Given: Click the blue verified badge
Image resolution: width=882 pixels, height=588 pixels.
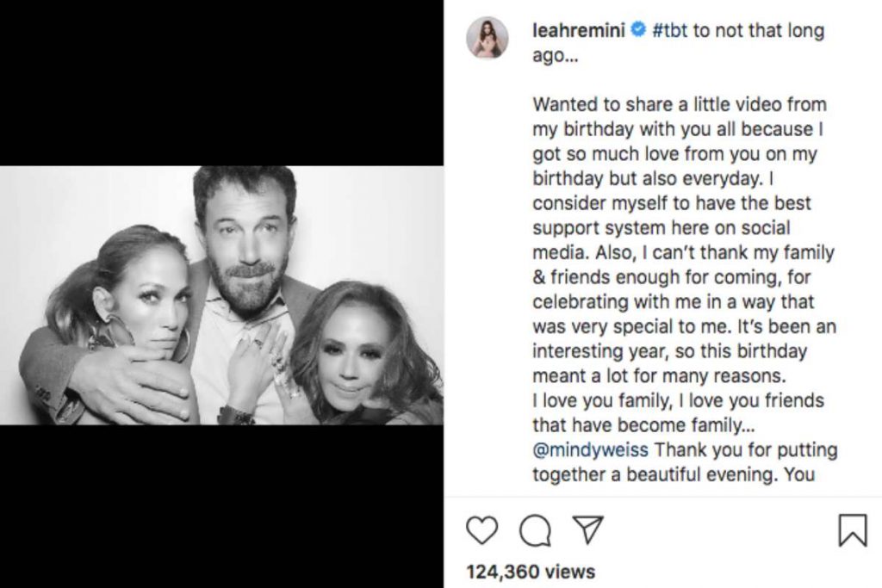Looking at the screenshot, I should tap(637, 32).
